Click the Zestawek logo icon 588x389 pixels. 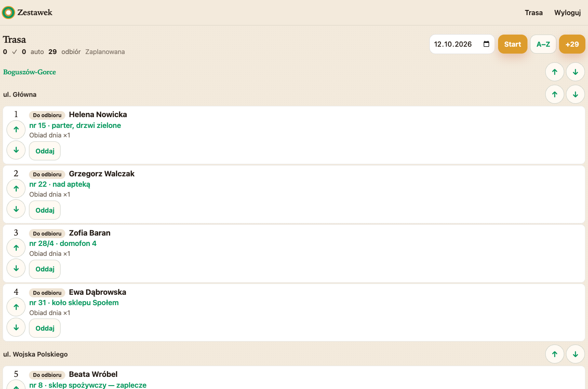click(8, 13)
